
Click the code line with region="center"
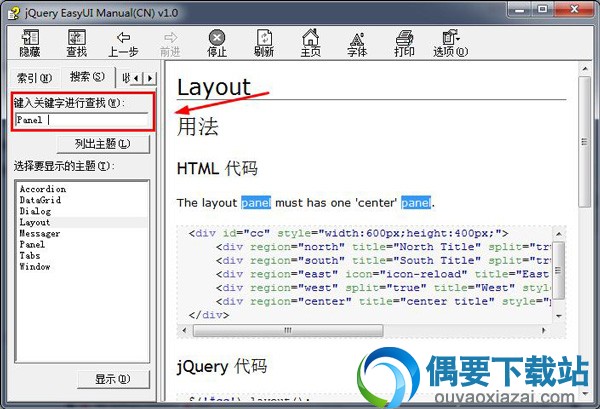click(384, 301)
